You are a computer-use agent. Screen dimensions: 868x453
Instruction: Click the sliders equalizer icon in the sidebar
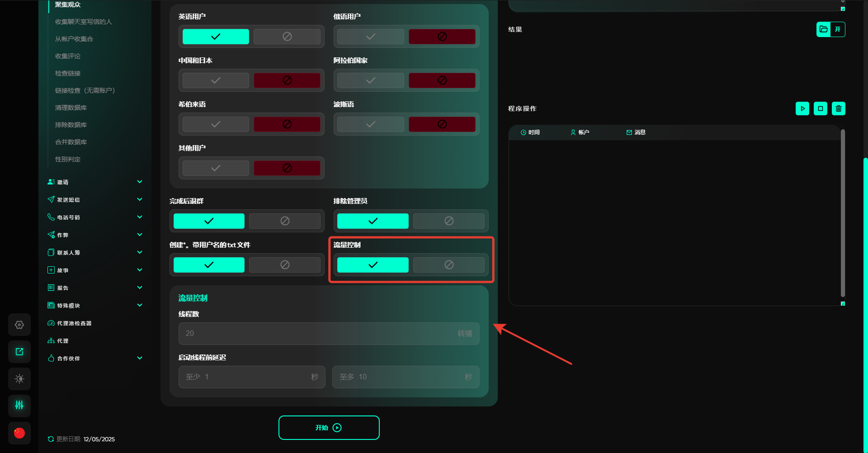(19, 406)
